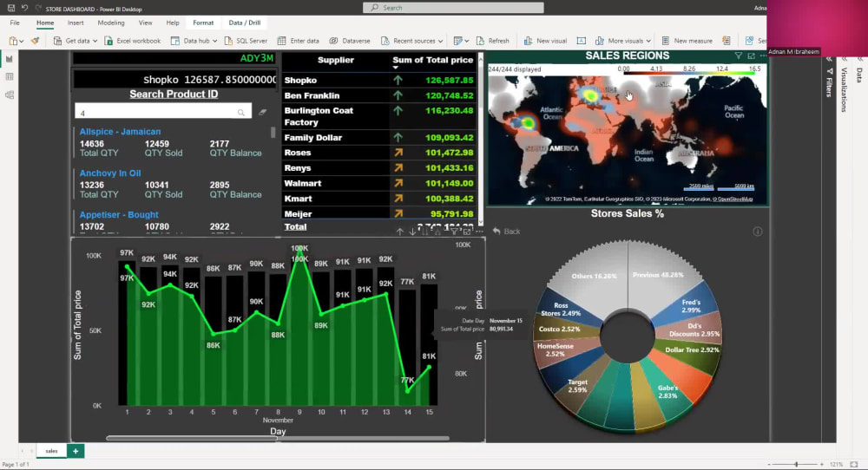Click the Supplier column header

[335, 60]
